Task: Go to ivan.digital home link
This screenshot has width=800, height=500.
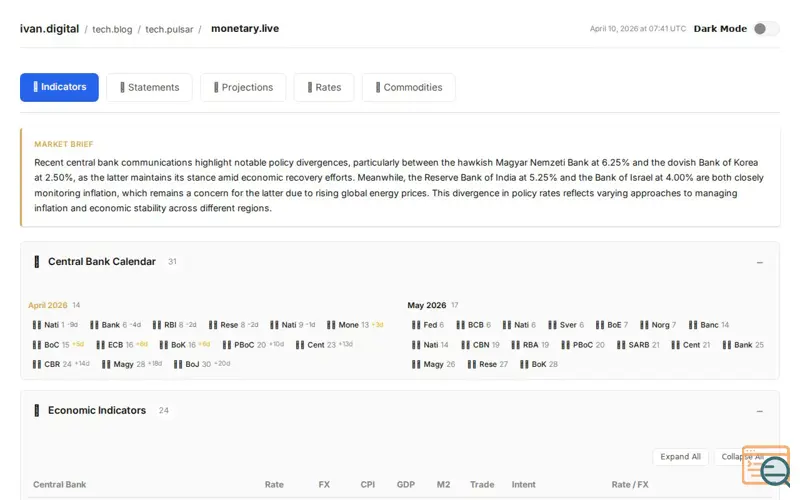Action: (x=49, y=29)
